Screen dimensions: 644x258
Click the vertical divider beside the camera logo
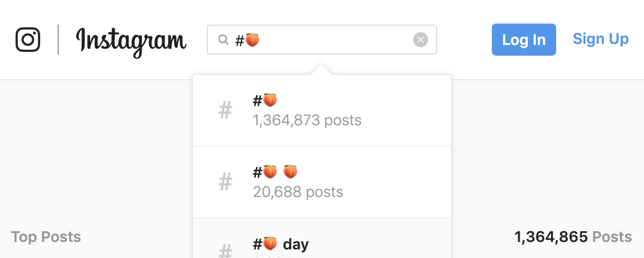(58, 40)
